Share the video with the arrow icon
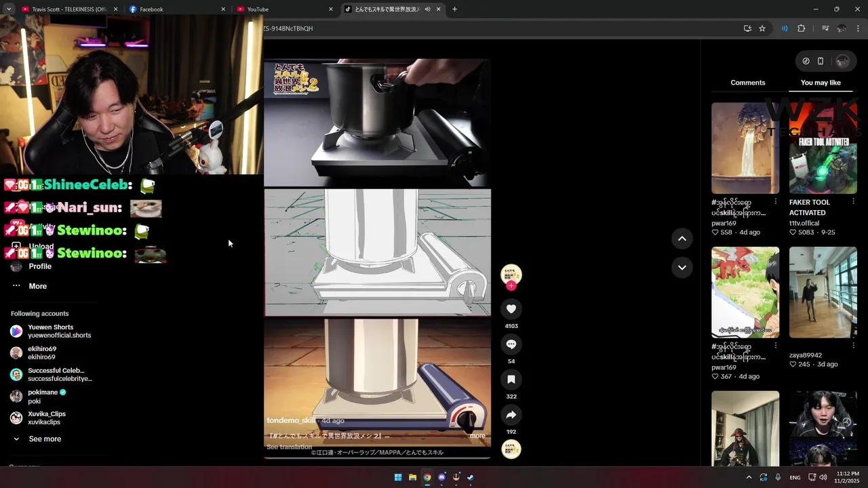The width and height of the screenshot is (868, 488). pos(511,415)
